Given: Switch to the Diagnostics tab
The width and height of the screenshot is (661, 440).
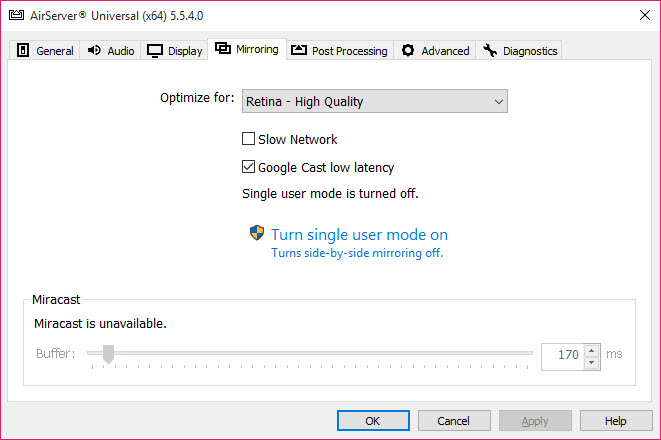Looking at the screenshot, I should (519, 51).
